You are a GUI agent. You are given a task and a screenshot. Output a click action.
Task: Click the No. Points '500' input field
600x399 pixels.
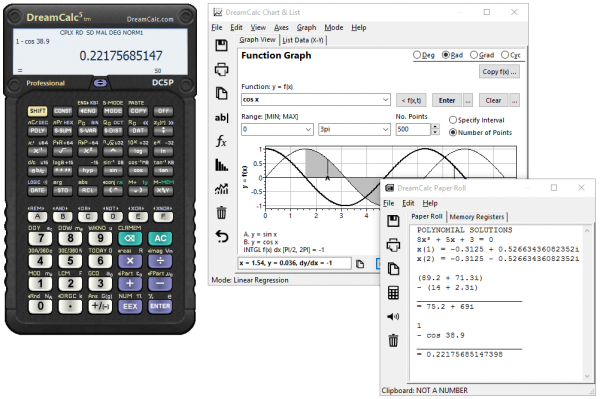tap(413, 129)
